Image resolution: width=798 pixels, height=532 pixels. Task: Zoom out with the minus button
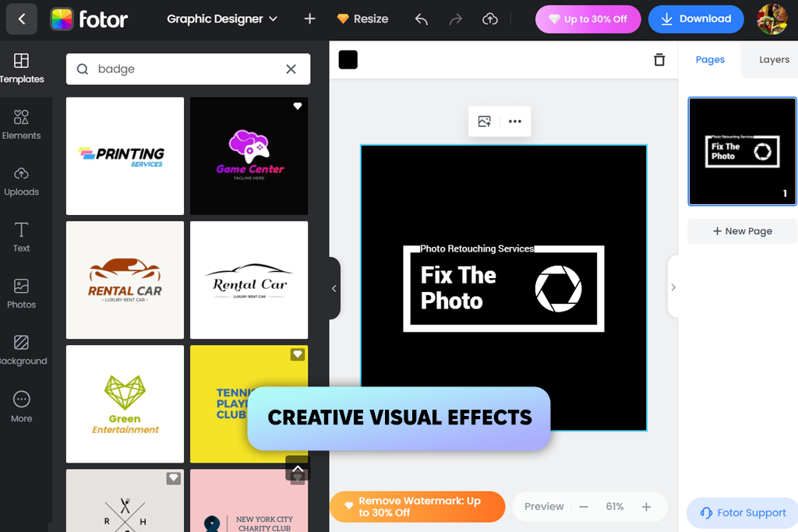point(584,507)
